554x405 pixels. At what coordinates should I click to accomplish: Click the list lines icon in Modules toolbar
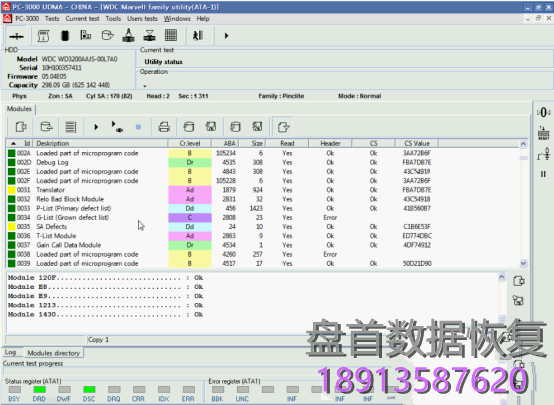[x=71, y=127]
